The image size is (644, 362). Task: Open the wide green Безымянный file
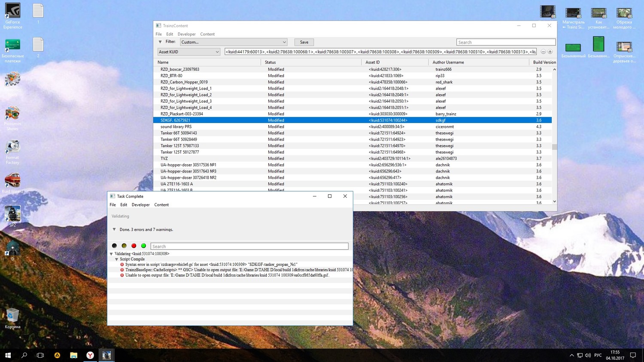[573, 50]
